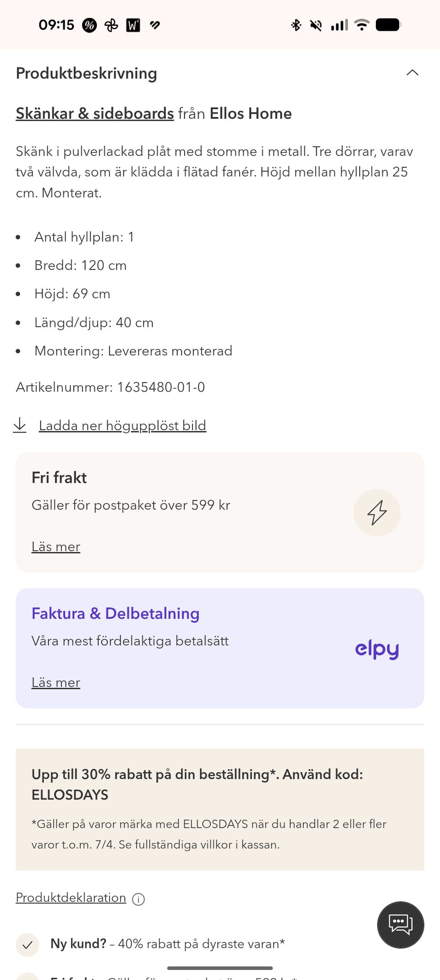The height and width of the screenshot is (980, 440).
Task: Tap the checkmark icon next to Ny kund
Action: click(x=27, y=945)
